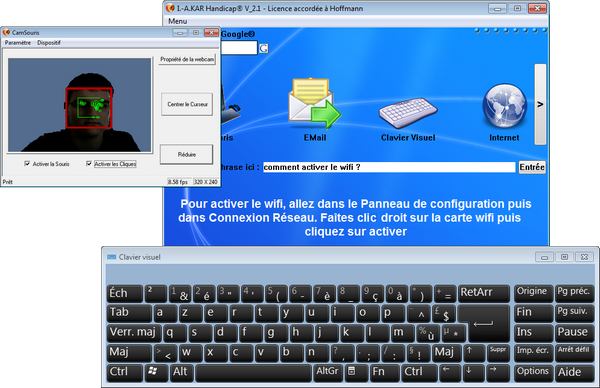
Task: Toggle the Activer les Cliques checkbox
Action: [x=89, y=164]
